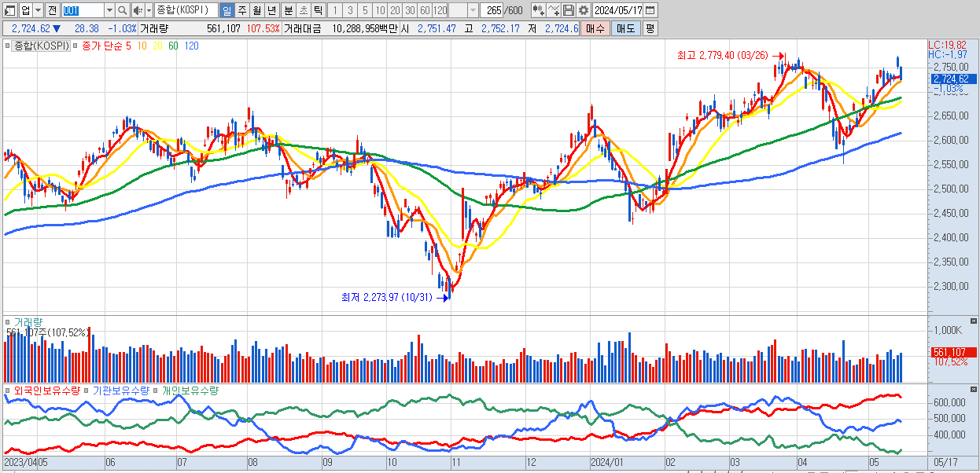Screen dimensions: 980x473
Task: Open the gear settings icon
Action: (x=583, y=10)
